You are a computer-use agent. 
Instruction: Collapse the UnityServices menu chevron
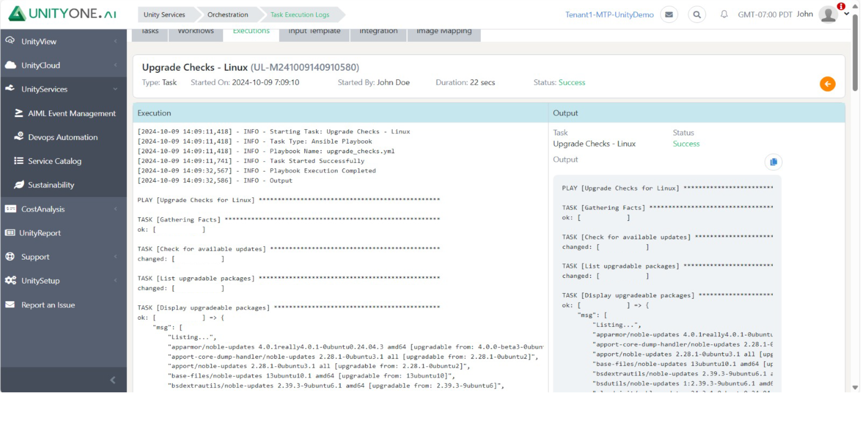coord(115,89)
